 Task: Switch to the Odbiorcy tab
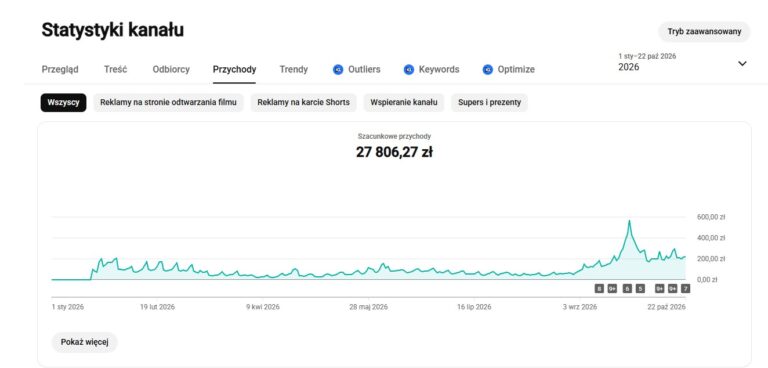(x=171, y=70)
